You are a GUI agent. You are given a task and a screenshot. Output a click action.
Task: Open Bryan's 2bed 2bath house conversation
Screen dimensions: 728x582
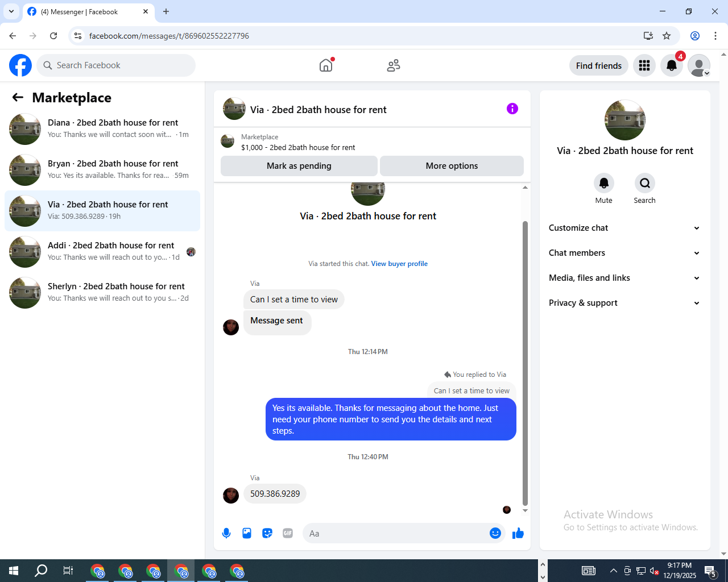(x=102, y=170)
